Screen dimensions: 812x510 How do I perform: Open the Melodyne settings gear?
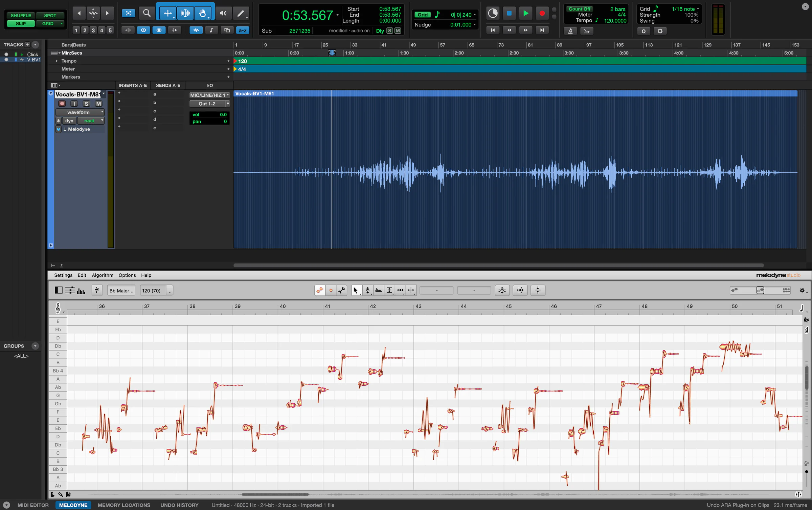click(802, 290)
